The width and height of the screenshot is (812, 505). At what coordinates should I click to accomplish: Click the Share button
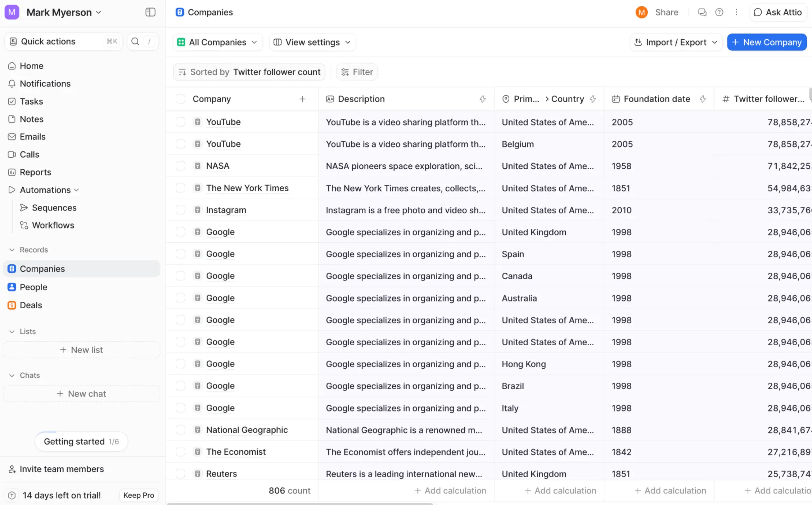[667, 12]
